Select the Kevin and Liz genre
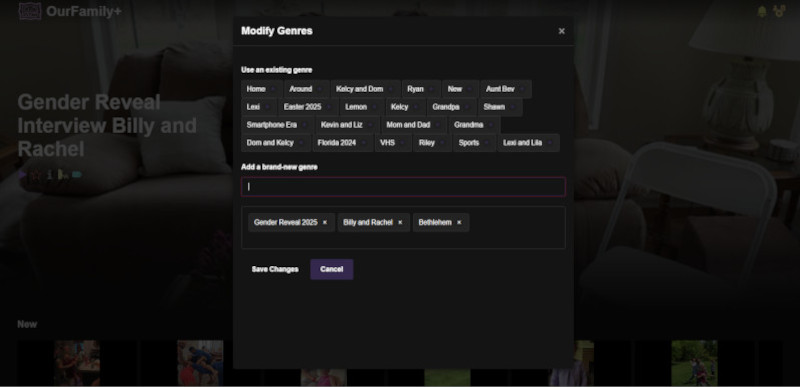 pos(347,125)
